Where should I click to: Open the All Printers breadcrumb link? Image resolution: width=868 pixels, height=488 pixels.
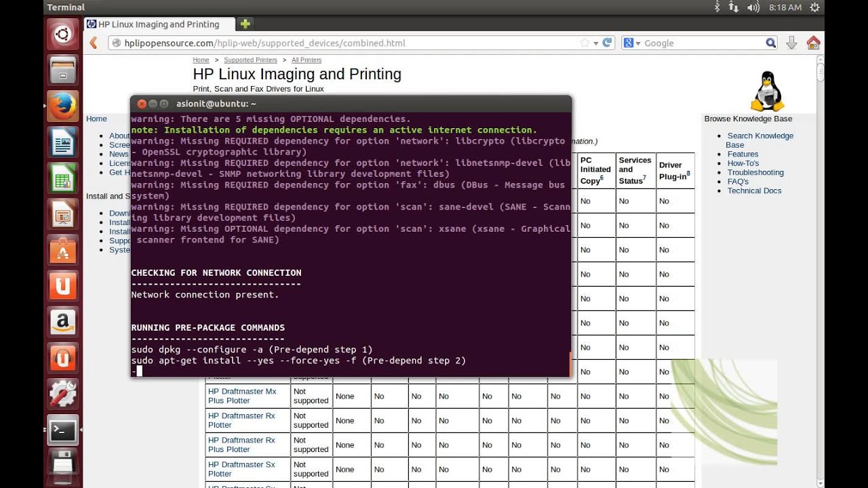[307, 60]
